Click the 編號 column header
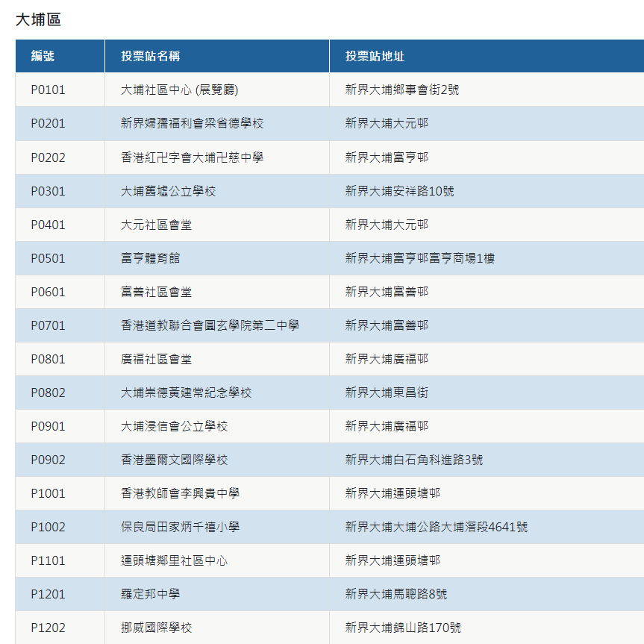 (x=43, y=56)
